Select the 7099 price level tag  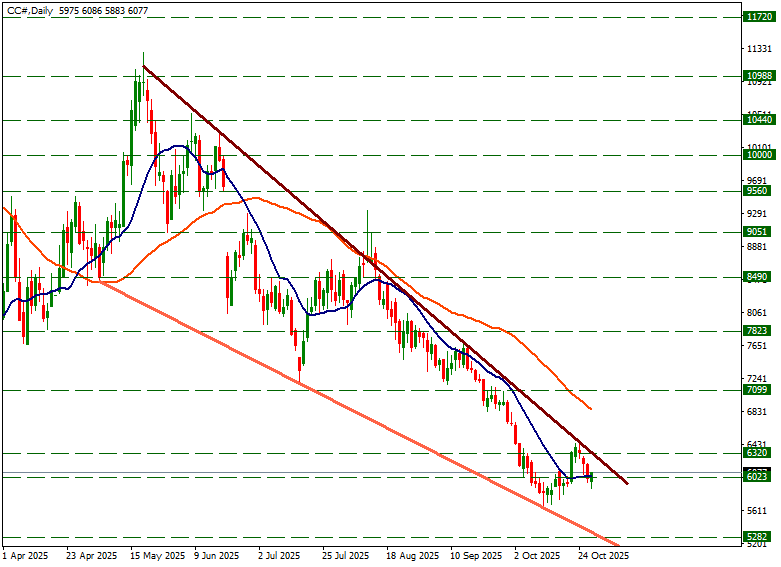pos(758,390)
